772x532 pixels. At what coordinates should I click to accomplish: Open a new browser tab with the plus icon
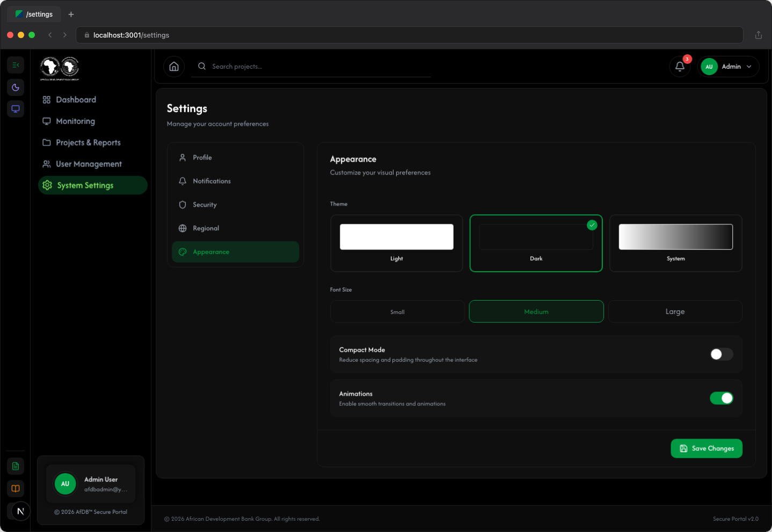[x=71, y=14]
